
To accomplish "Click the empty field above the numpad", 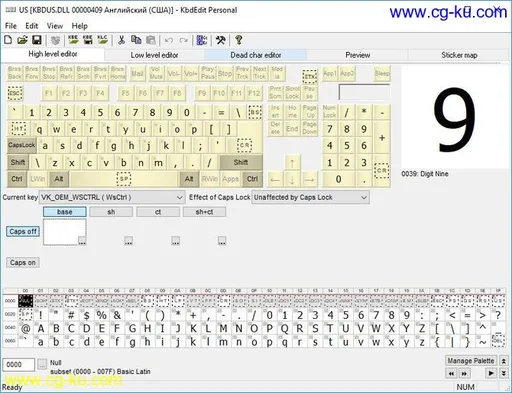I will (364, 92).
